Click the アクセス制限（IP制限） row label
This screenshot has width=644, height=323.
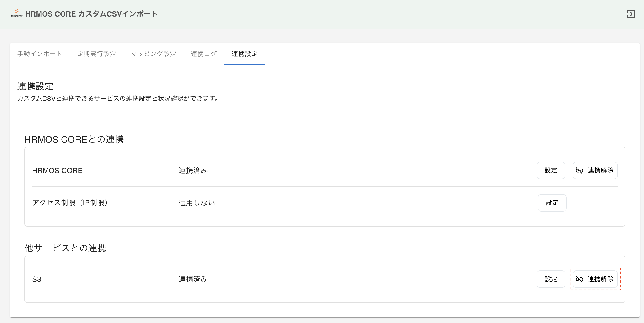click(70, 203)
